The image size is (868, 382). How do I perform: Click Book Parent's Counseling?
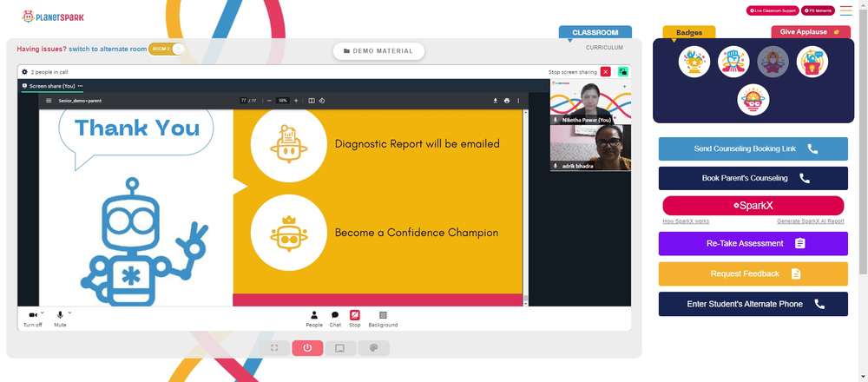click(x=753, y=178)
